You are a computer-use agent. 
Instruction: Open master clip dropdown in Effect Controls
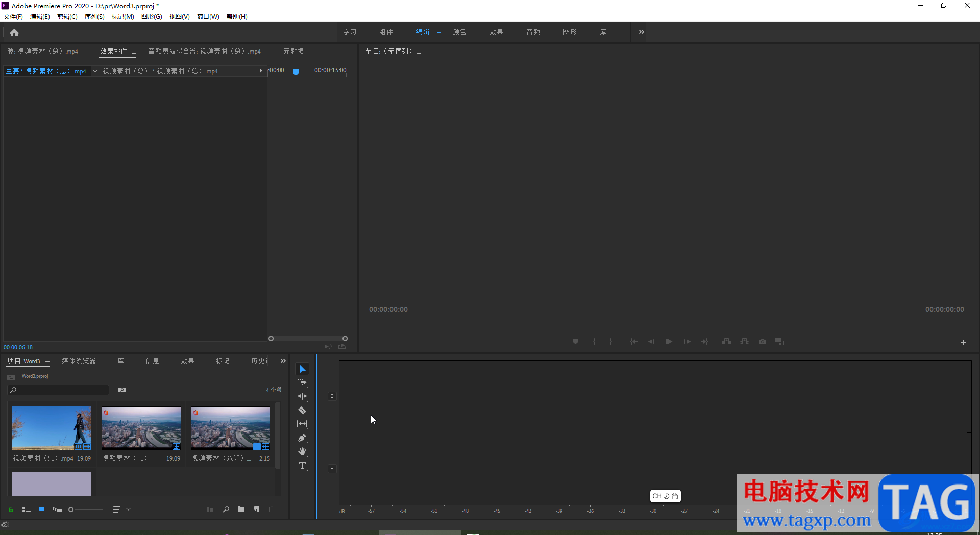coord(95,71)
